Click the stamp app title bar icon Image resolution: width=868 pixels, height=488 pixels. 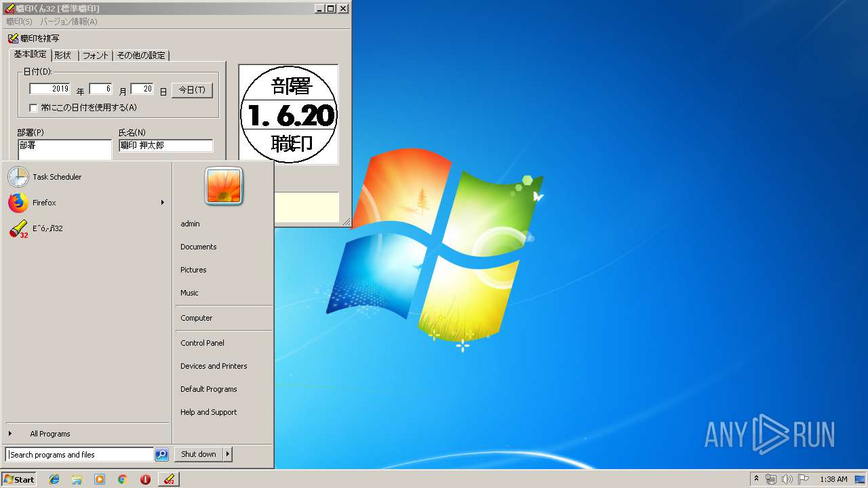9,9
